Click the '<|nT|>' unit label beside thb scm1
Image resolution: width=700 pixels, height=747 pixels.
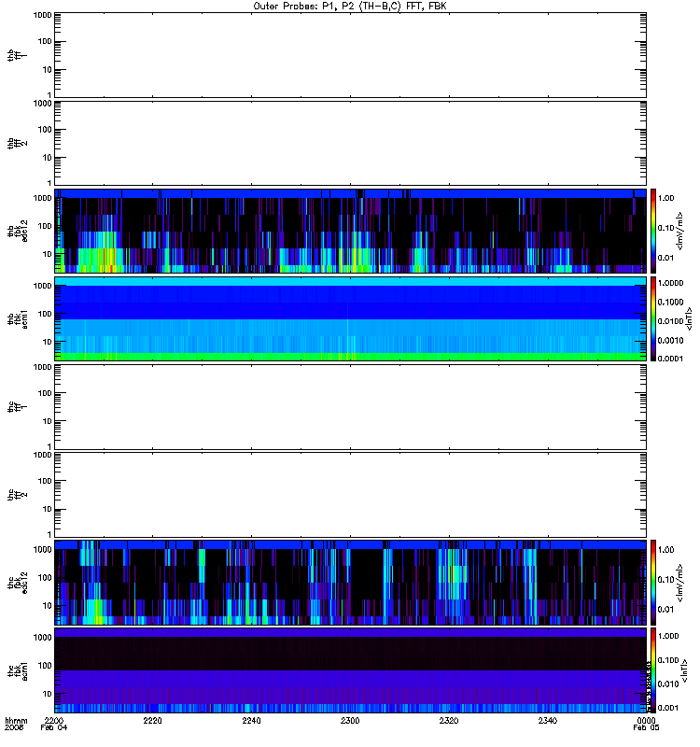pos(688,318)
